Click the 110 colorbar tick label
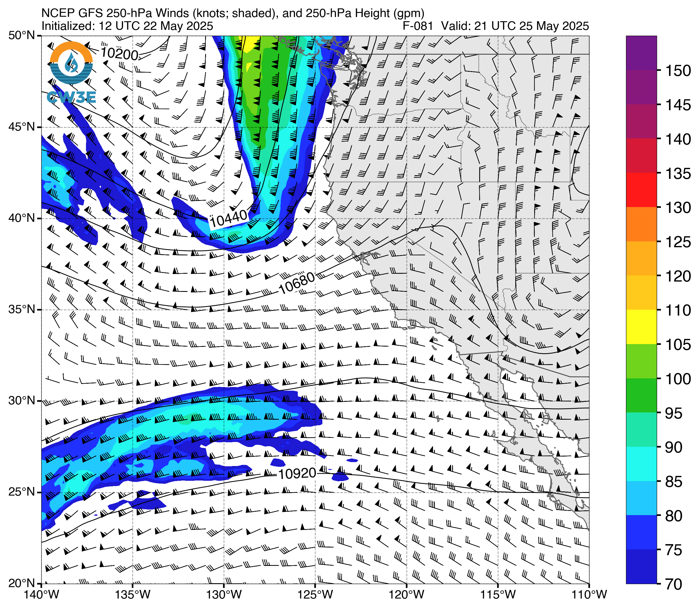This screenshot has height=615, width=700. point(678,310)
